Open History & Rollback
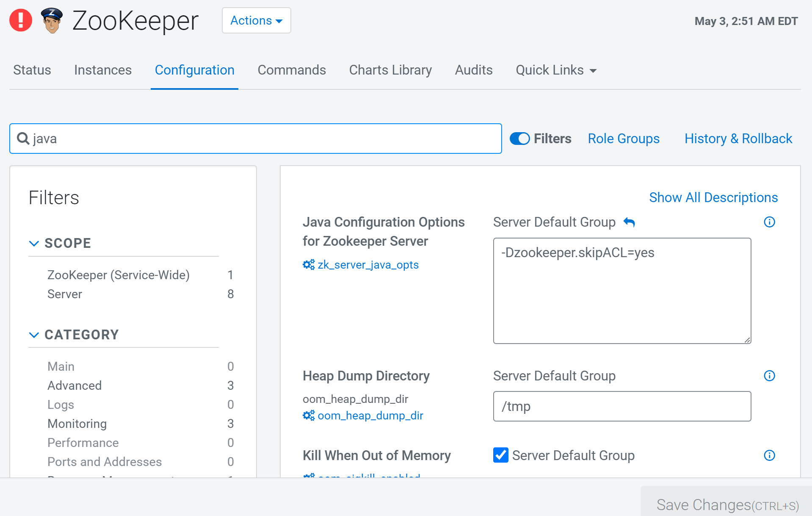 pos(738,139)
